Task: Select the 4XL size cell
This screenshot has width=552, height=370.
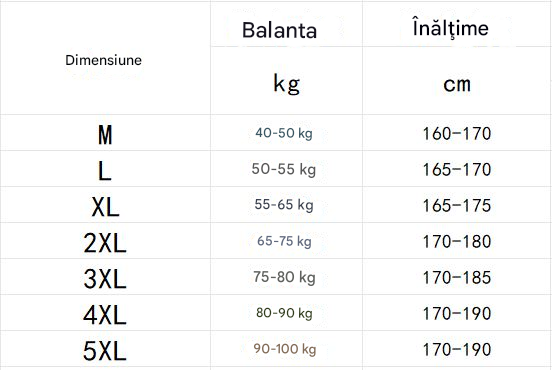Action: tap(105, 313)
